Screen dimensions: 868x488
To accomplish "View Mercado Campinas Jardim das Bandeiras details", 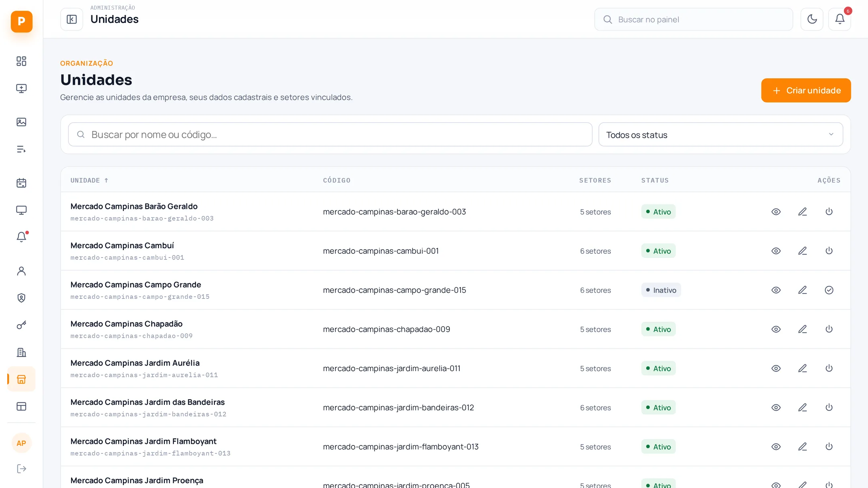I will [776, 408].
